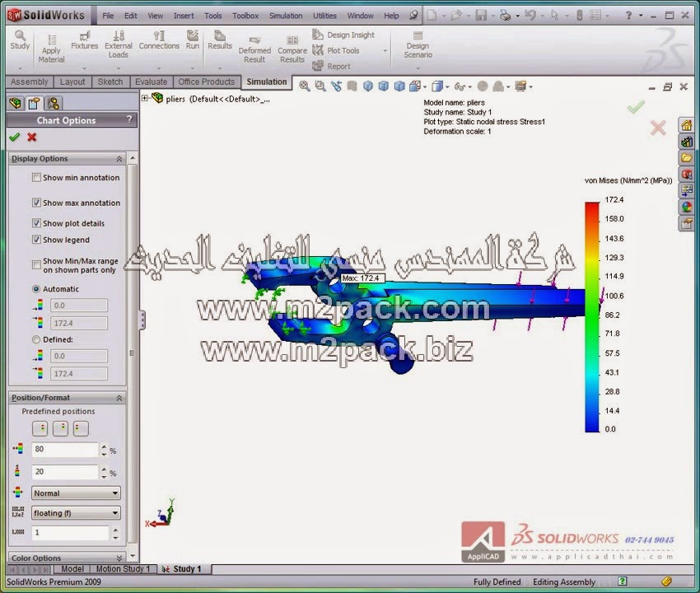Open Compare Results tool
This screenshot has width=700, height=593.
click(x=292, y=49)
